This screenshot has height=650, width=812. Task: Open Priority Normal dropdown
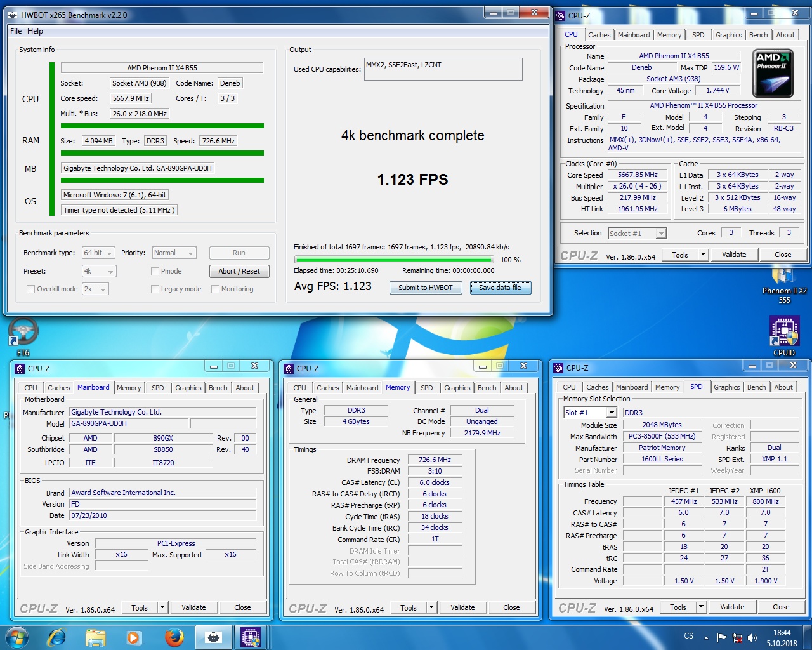[x=174, y=253]
